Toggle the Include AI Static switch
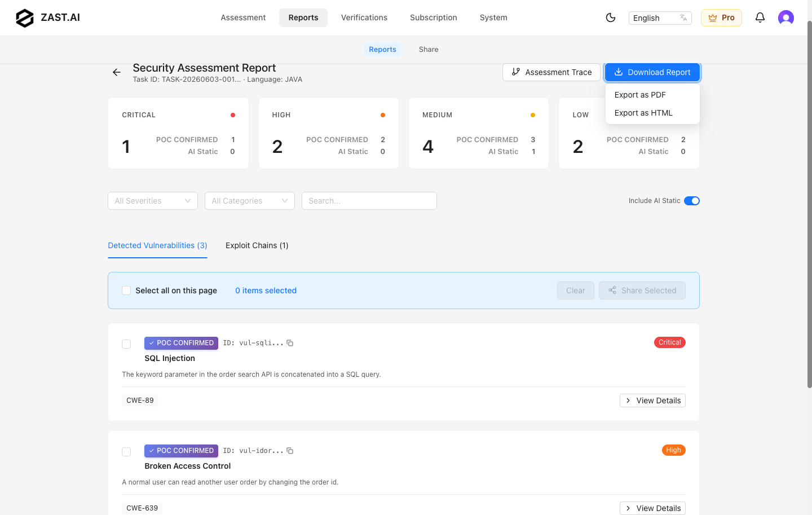 [x=692, y=201]
